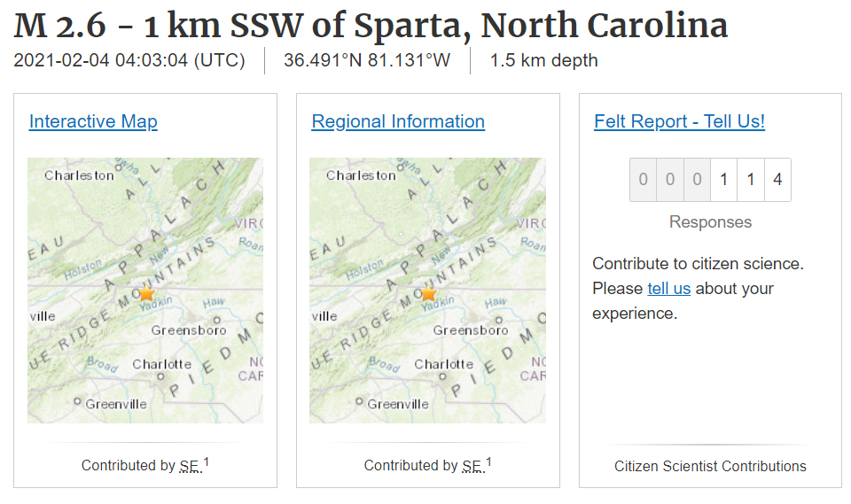Click Greensboro city marker on Interactive Map
This screenshot has width=851, height=504.
(217, 320)
